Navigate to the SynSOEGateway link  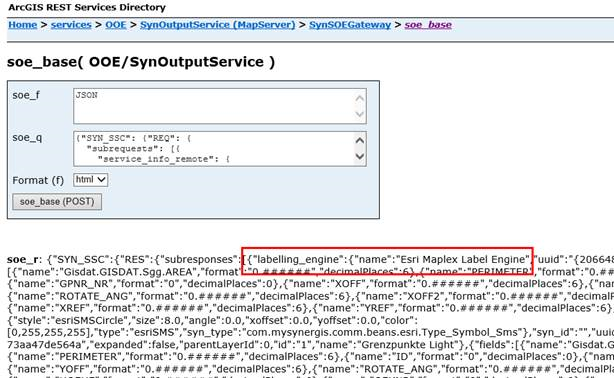[350, 25]
